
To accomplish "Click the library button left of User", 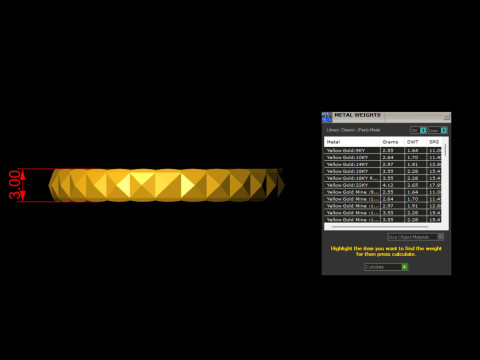I will click(418, 130).
